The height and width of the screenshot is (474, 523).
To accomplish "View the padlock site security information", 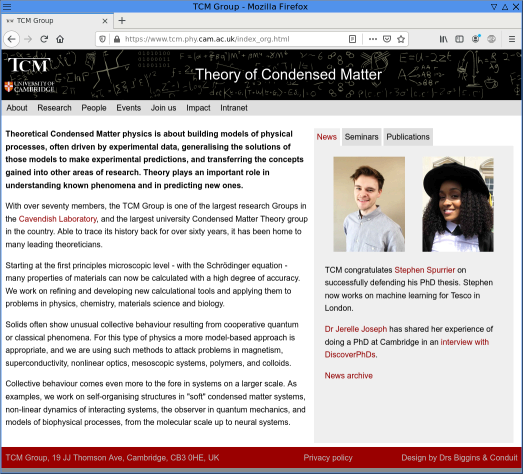I will (x=117, y=39).
